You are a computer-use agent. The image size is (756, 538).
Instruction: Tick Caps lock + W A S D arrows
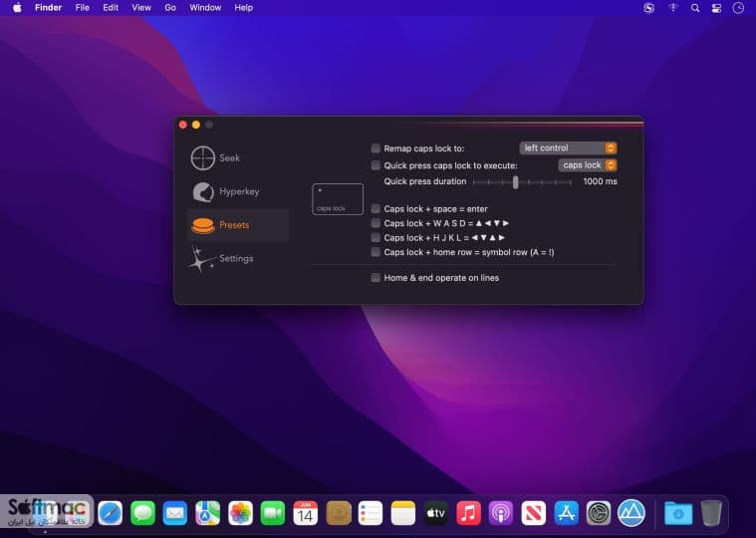coord(376,223)
